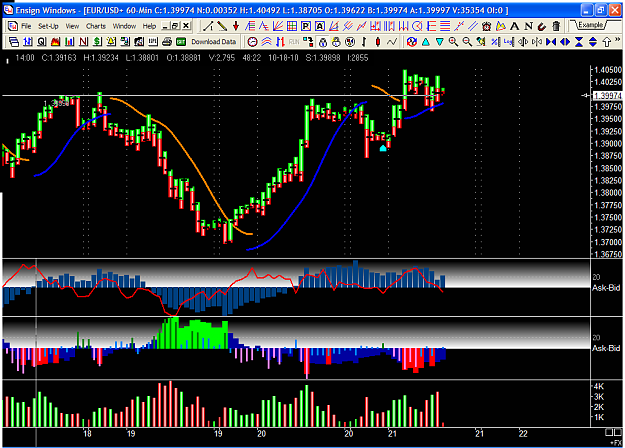Select the letter N note tool
Viewport: 625px width, 448px height.
tap(529, 26)
